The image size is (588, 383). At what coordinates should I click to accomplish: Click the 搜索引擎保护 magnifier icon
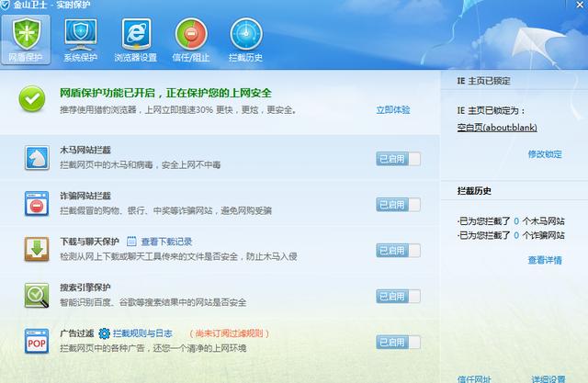(37, 296)
